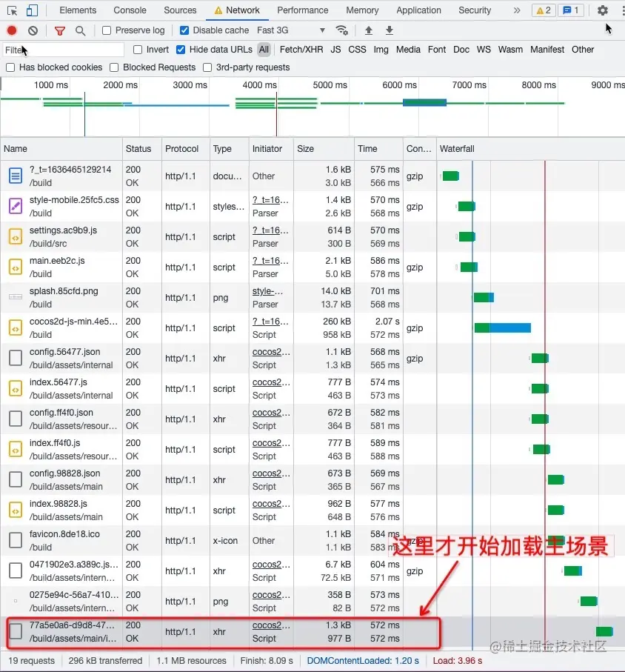Image resolution: width=625 pixels, height=672 pixels.
Task: Check Has blocked cookies checkbox
Action: (x=10, y=67)
